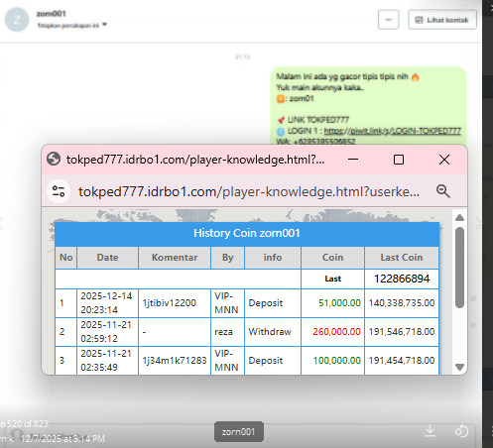Image resolution: width=493 pixels, height=448 pixels.
Task: Click the No column header
Action: pyautogui.click(x=65, y=258)
